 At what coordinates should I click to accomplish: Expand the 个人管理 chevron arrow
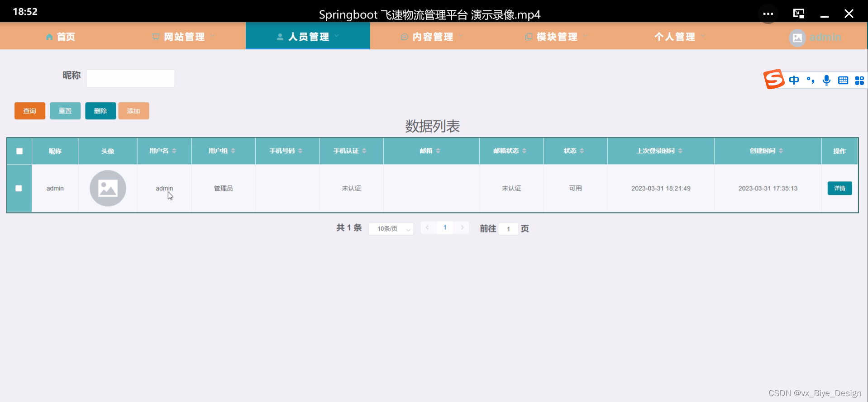click(x=703, y=36)
